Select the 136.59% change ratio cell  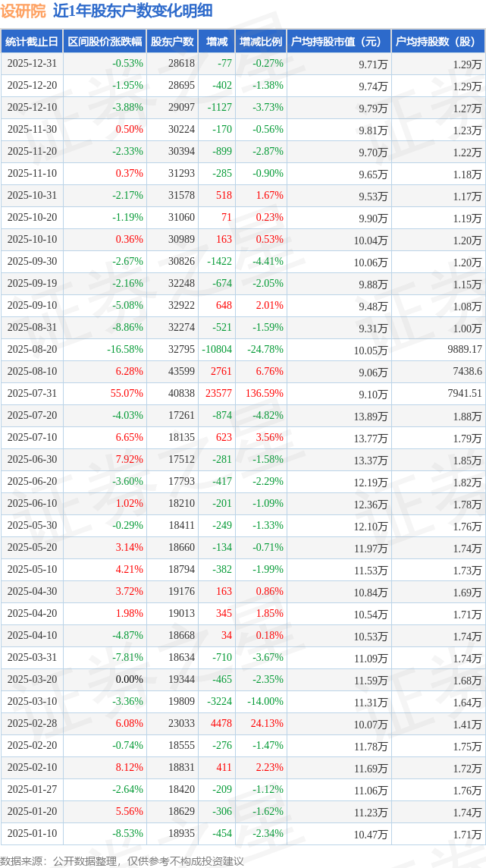[x=265, y=394]
